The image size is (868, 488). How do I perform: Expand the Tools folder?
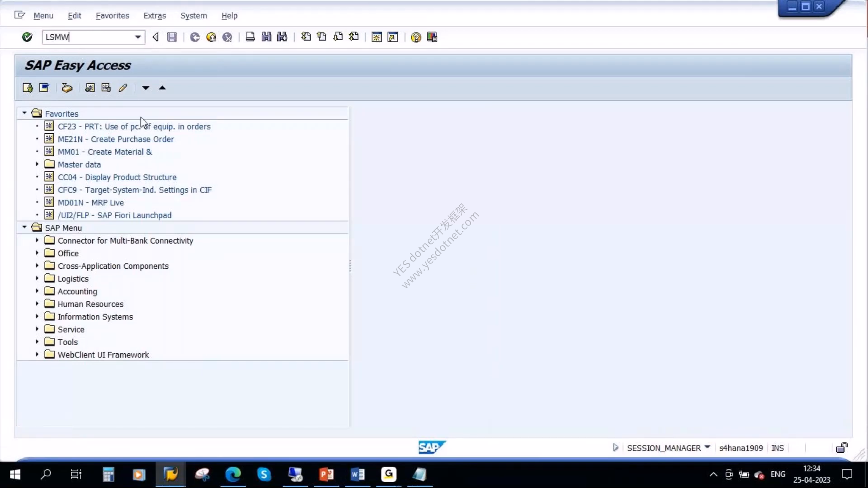(x=37, y=342)
